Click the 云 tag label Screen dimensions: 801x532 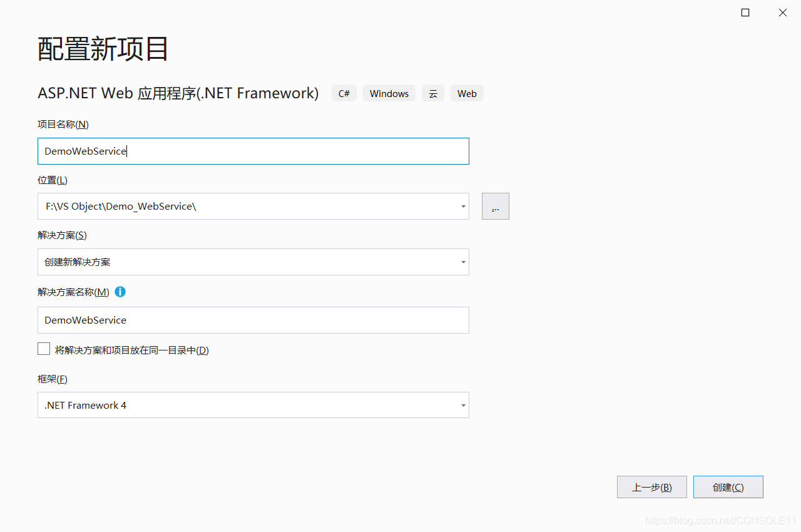click(x=433, y=93)
